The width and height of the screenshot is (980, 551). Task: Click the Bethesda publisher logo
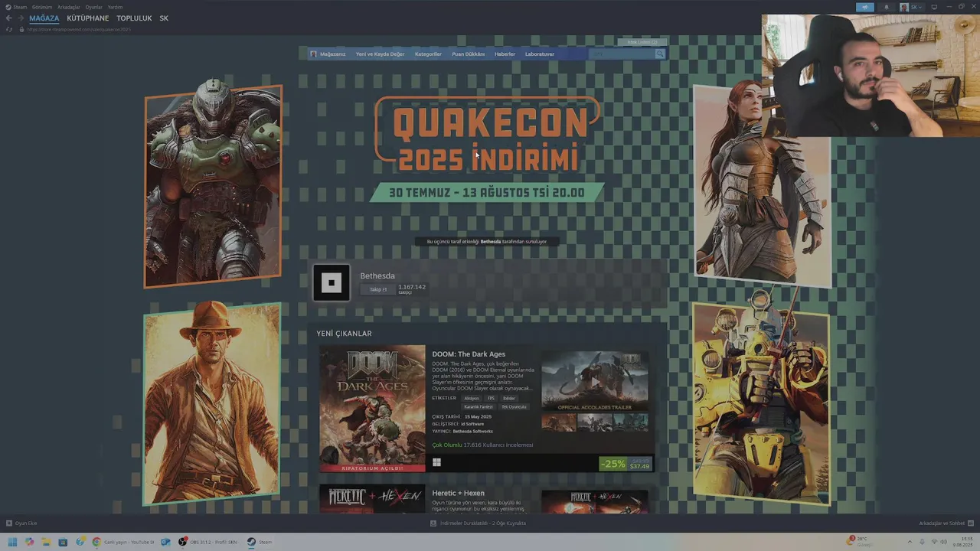pos(332,282)
